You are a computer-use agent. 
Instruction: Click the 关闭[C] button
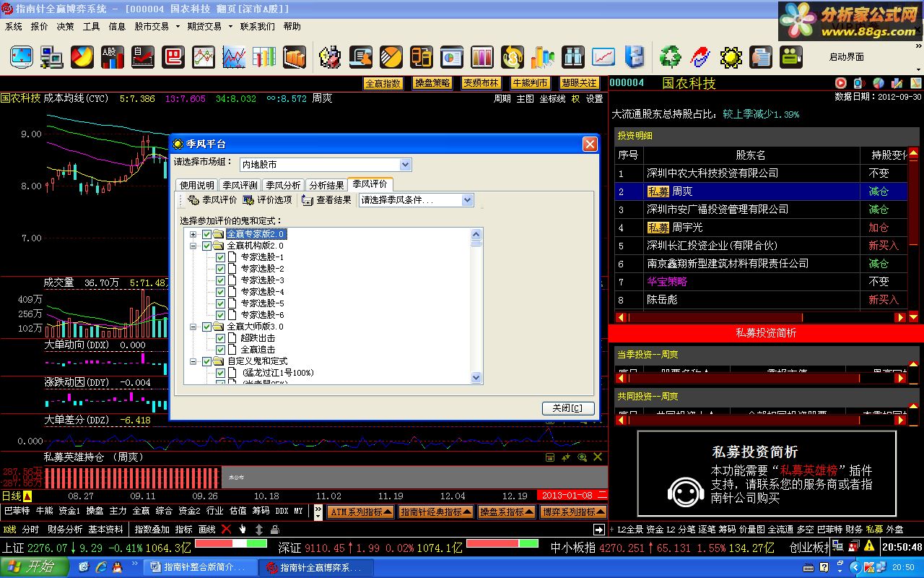click(568, 408)
